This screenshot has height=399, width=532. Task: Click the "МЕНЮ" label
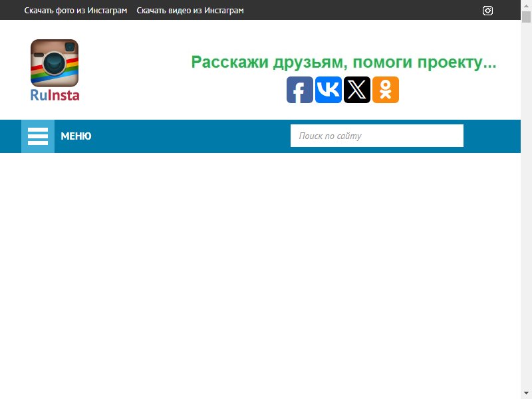(x=76, y=136)
